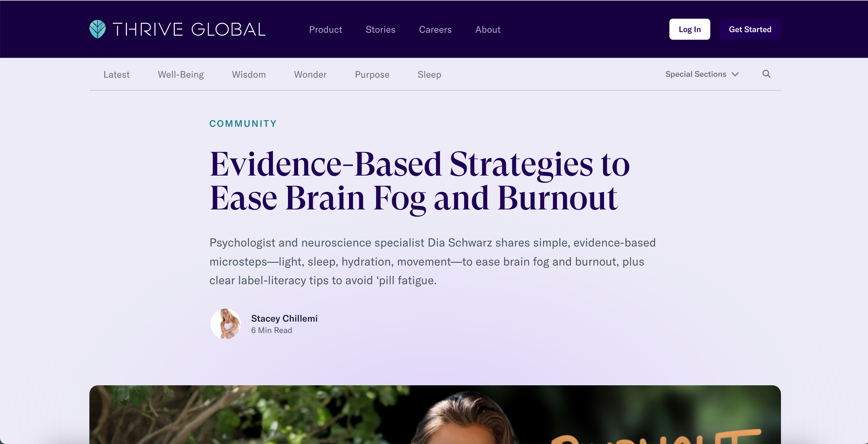Click the Special Sections chevron arrow
Viewport: 868px width, 444px height.
735,74
